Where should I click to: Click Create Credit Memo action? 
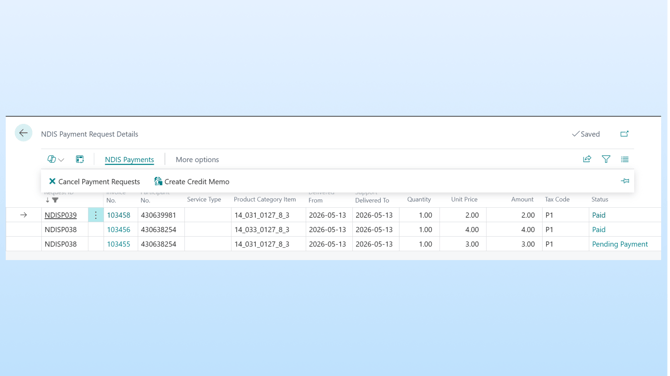(x=192, y=182)
